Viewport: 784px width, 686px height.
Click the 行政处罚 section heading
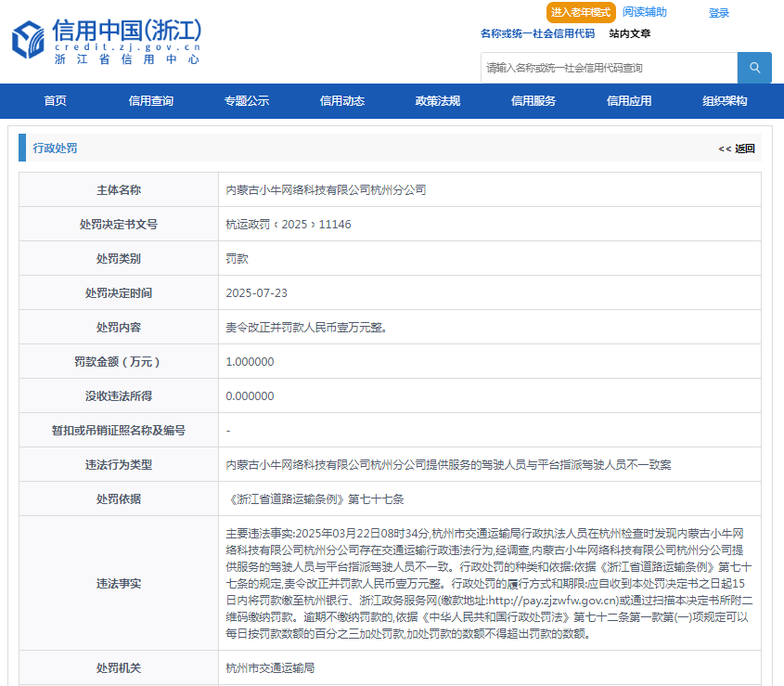tap(55, 149)
